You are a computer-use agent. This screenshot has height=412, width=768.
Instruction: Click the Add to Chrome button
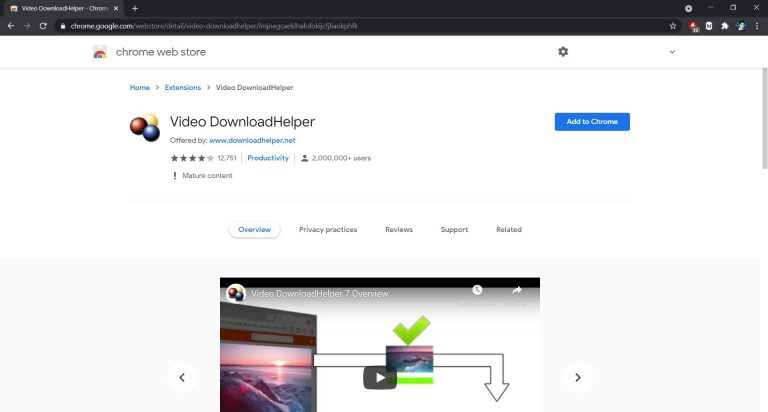[592, 121]
